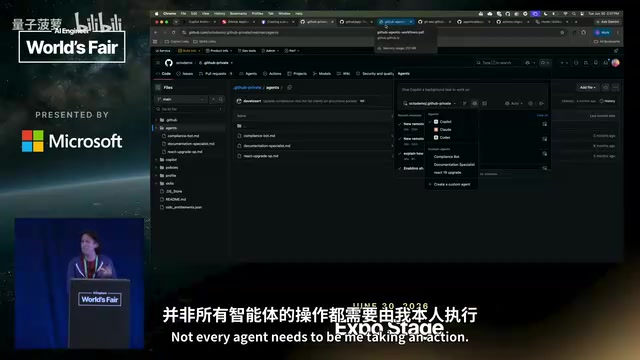Screen dimensions: 640x360
Task: Open GitHub pull requests header icon
Action: click(x=586, y=62)
